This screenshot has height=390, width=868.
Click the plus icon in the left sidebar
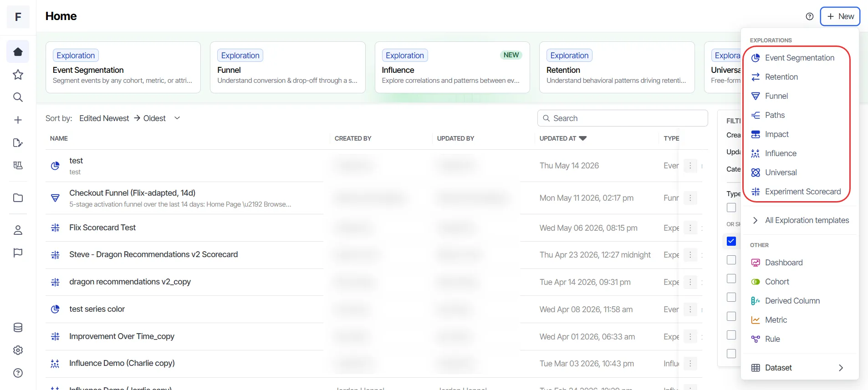(x=18, y=120)
